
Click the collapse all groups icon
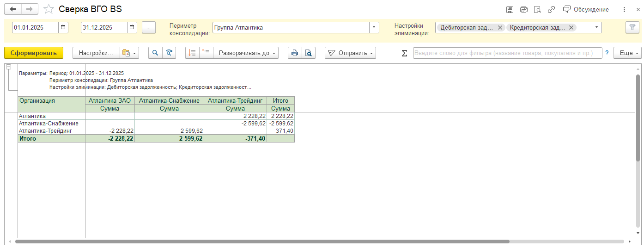pyautogui.click(x=206, y=53)
